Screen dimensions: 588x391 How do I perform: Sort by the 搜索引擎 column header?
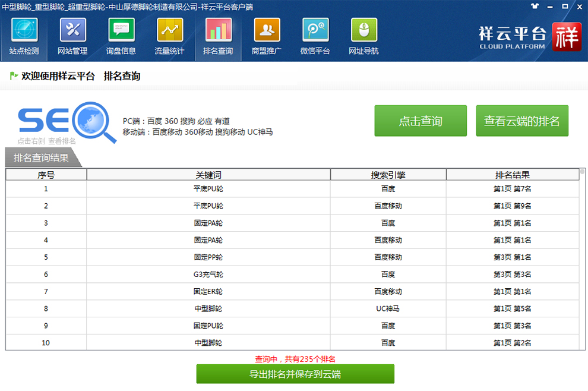click(388, 175)
